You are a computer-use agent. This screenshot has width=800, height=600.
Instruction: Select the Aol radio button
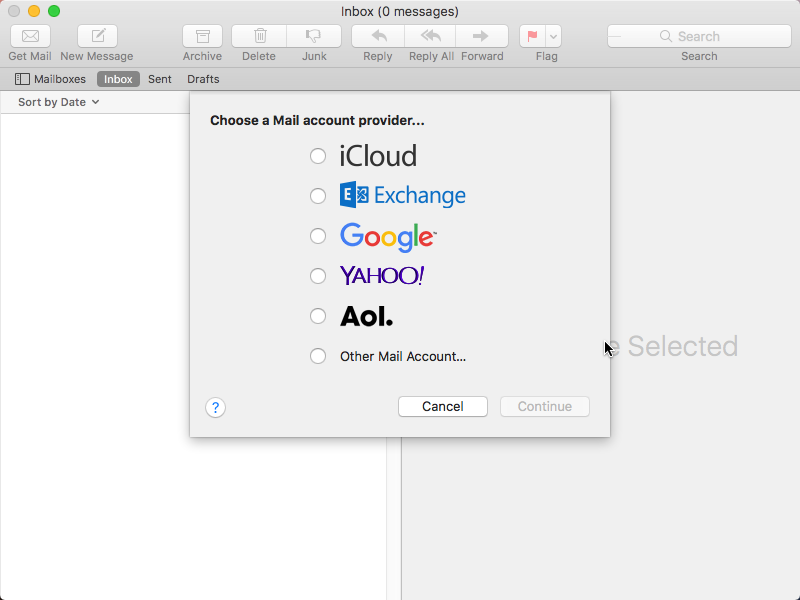(318, 316)
